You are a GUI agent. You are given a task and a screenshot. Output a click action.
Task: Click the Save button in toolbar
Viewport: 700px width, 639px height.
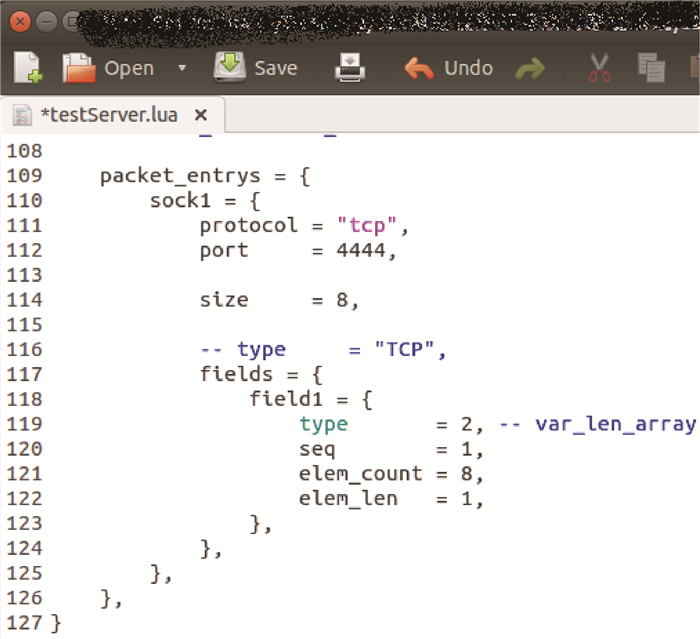(x=256, y=68)
